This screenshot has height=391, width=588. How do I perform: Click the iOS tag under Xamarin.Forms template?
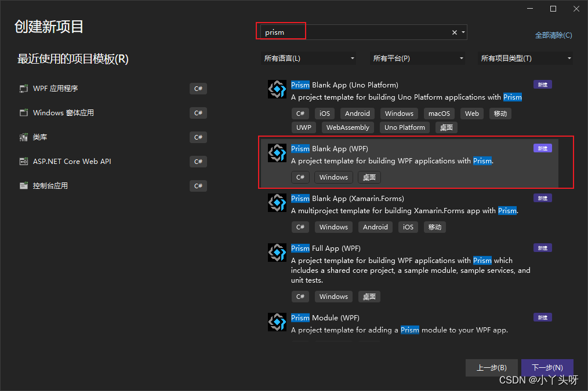tap(408, 227)
